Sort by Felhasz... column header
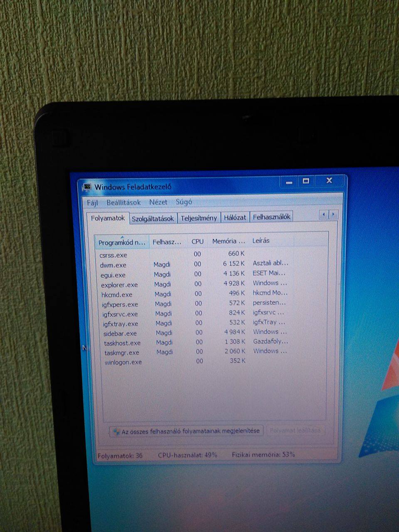Viewport: 399px width, 532px height. pos(167,241)
